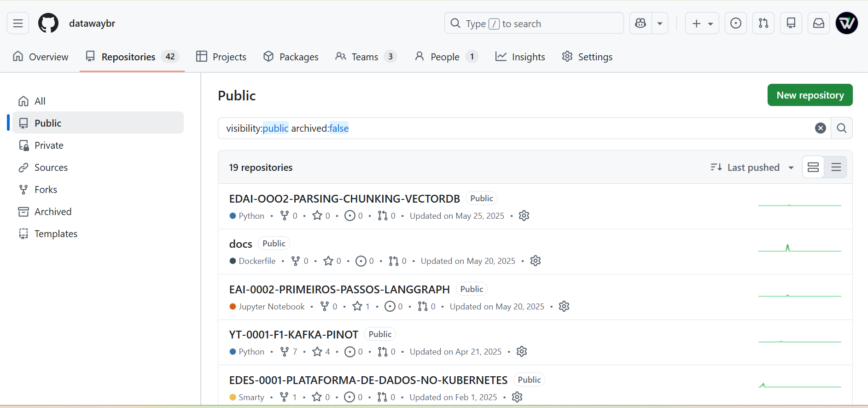Switch to the Insights tab
Image resolution: width=868 pixels, height=408 pixels.
520,57
